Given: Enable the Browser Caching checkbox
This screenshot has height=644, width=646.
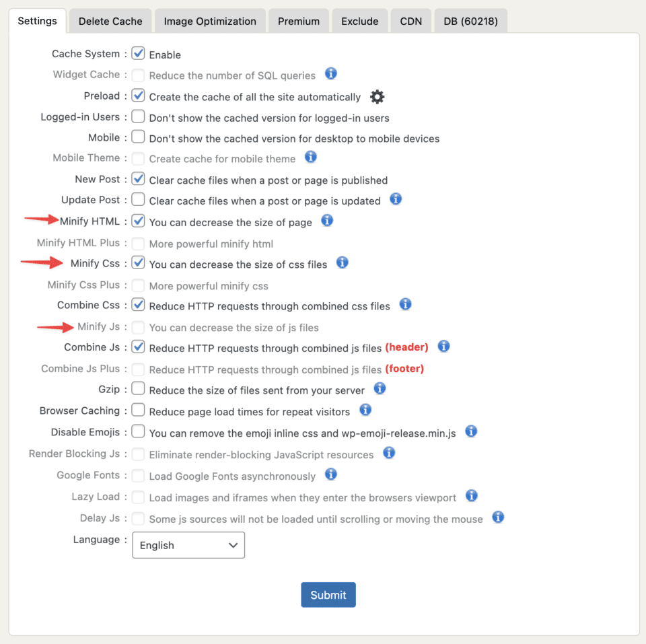Looking at the screenshot, I should [x=139, y=410].
